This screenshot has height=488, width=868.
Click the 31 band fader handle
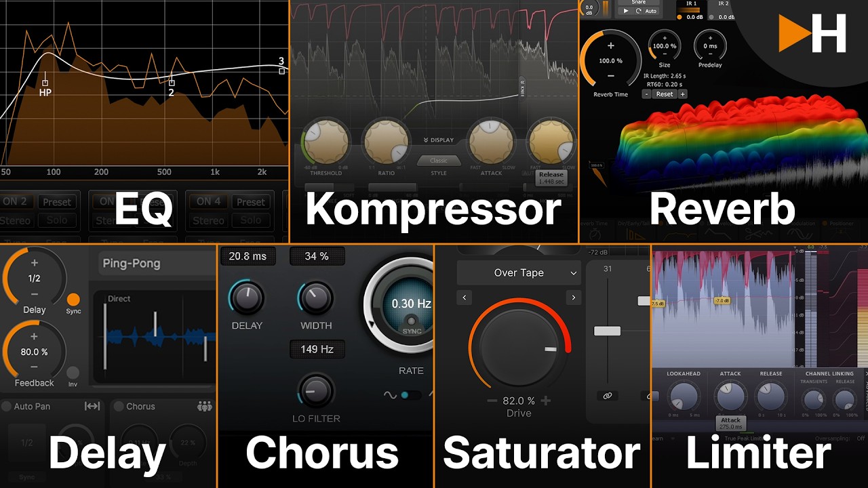(607, 331)
